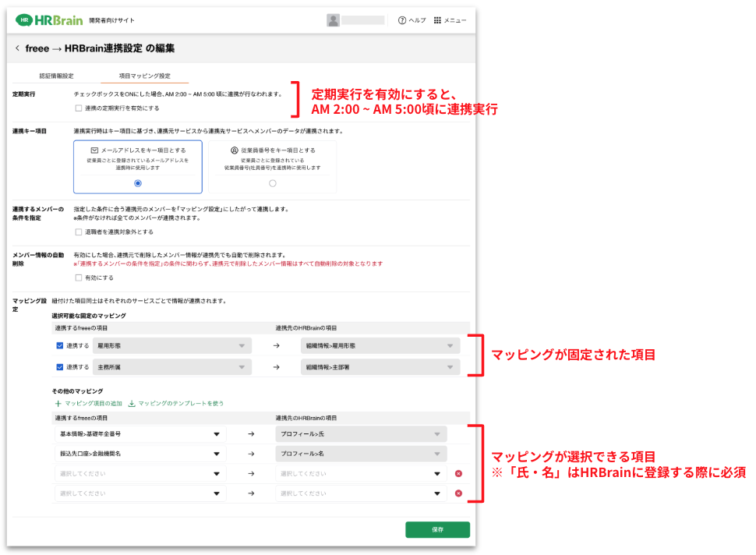Check 退職者を連携対象外とする
Viewport: 756px width, 555px height.
(78, 232)
